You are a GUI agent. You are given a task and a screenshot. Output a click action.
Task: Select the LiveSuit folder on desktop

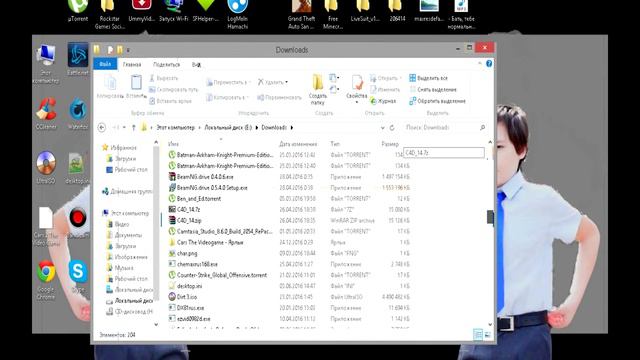tap(364, 11)
